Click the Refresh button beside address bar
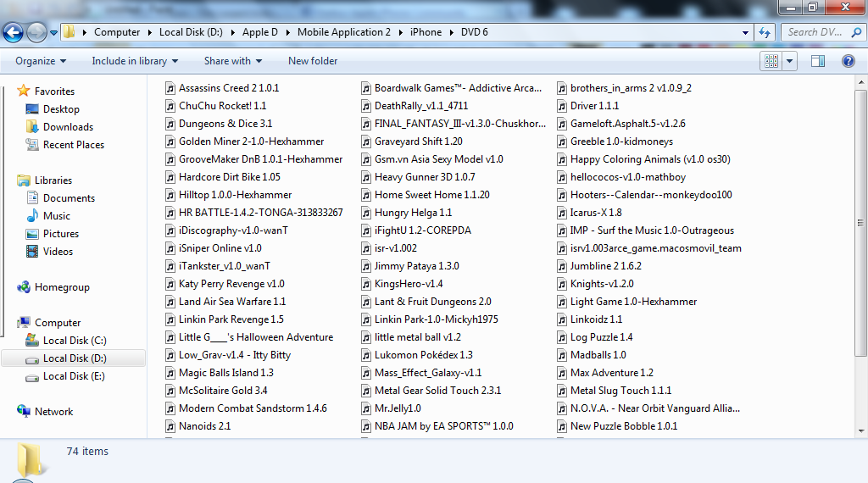 coord(765,32)
